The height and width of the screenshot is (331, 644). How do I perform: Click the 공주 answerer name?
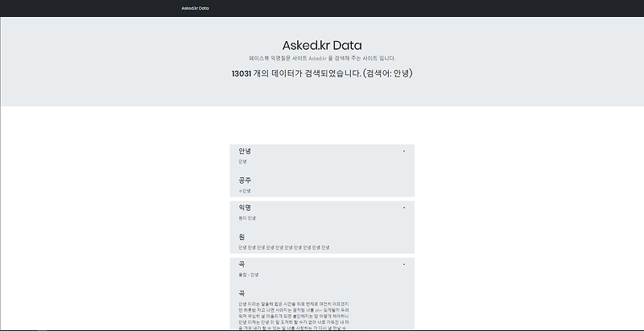[245, 180]
